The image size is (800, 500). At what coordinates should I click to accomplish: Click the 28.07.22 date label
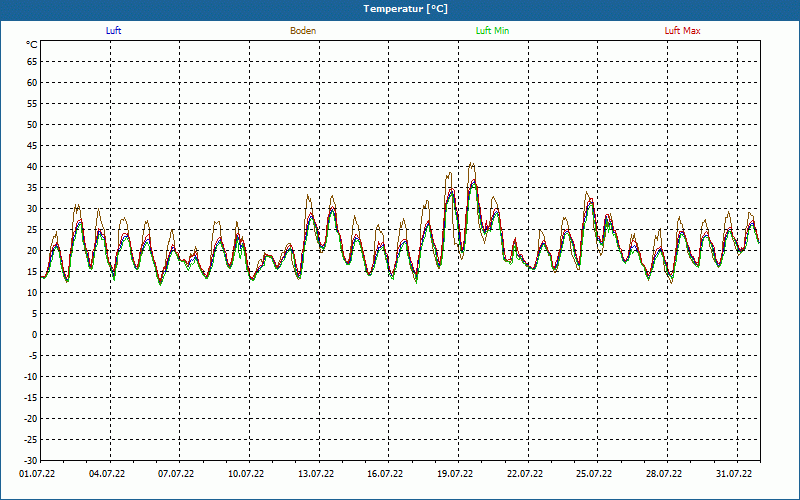664,474
